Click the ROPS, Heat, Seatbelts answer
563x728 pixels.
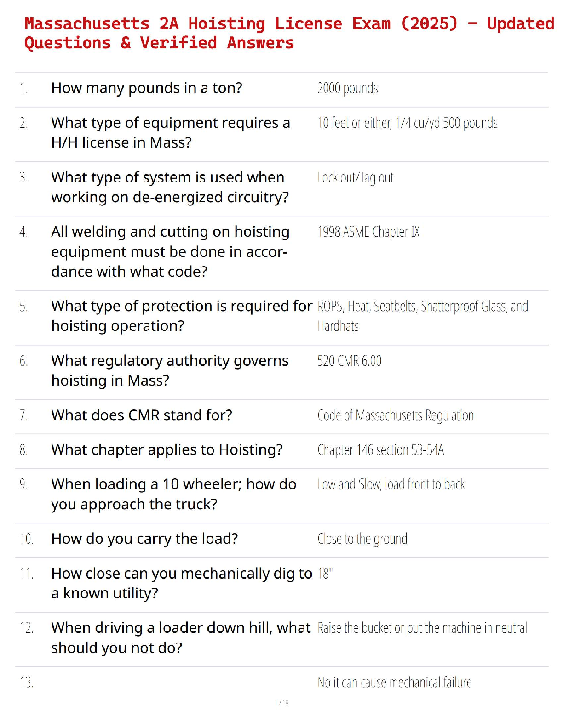coord(422,316)
